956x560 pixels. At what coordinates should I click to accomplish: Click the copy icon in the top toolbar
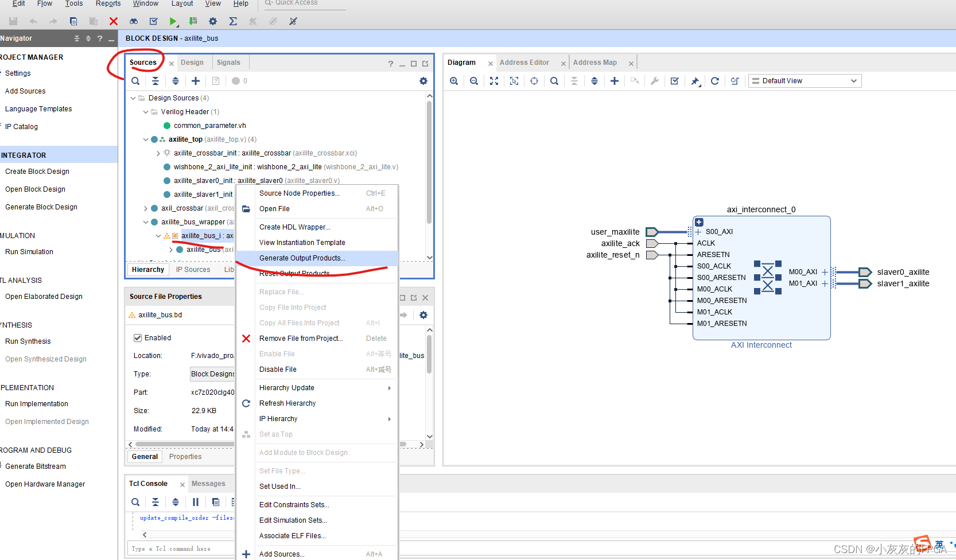pos(73,21)
